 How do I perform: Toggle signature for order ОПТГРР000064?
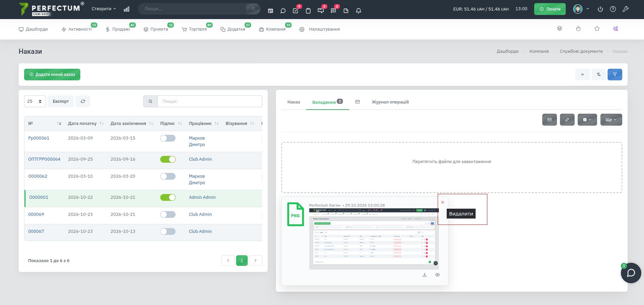168,159
